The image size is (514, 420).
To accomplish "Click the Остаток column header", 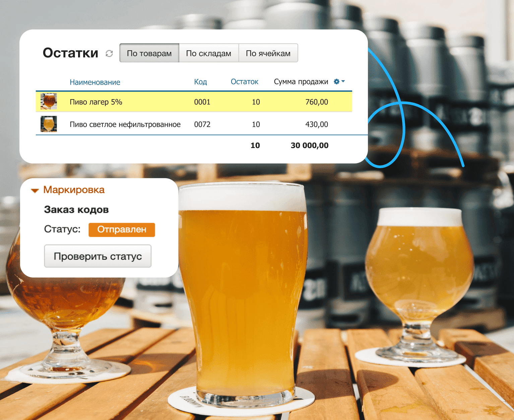I will [244, 82].
